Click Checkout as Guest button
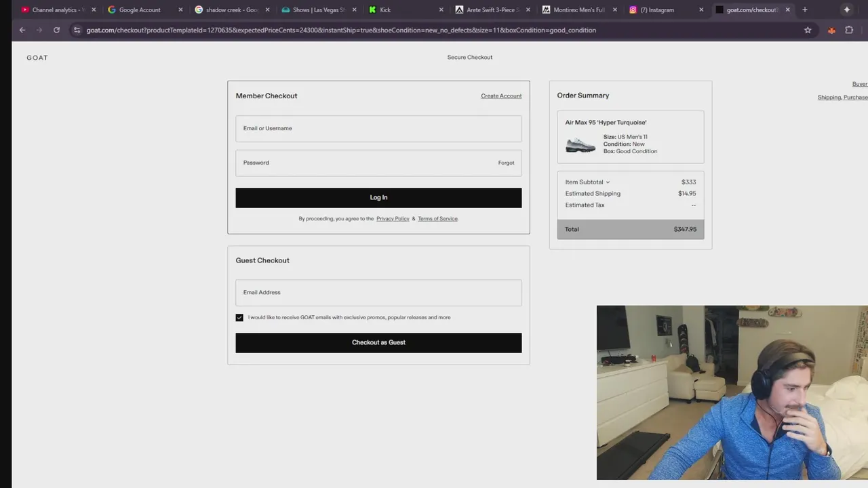Viewport: 868px width, 488px height. pos(378,342)
